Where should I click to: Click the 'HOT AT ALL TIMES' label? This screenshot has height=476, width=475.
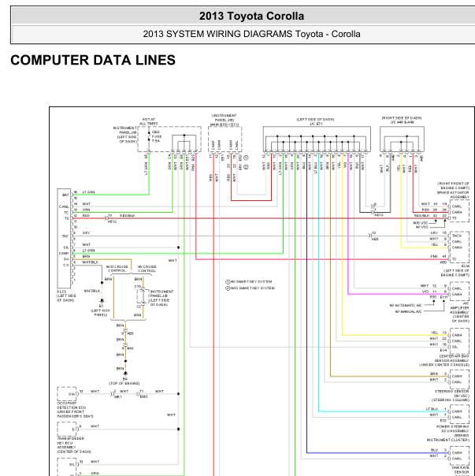[x=148, y=121]
